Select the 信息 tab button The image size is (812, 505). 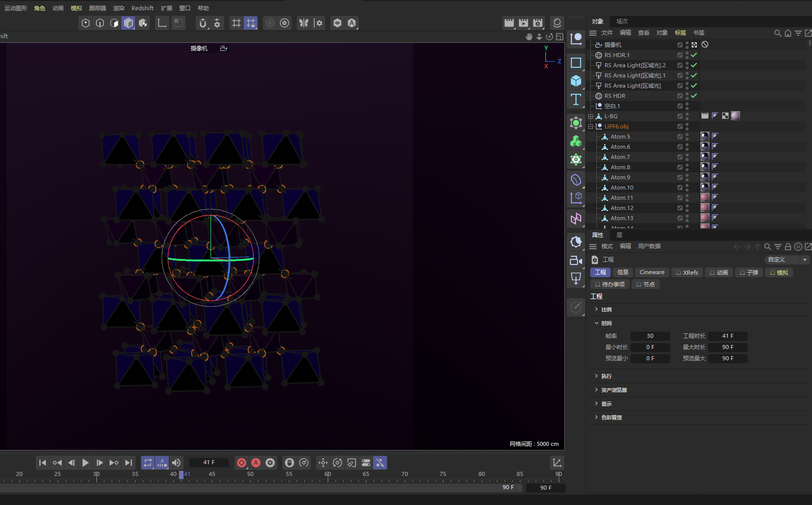click(622, 273)
